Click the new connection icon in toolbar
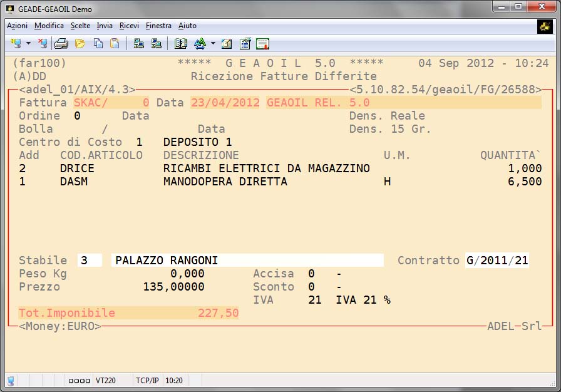The width and height of the screenshot is (561, 392). [16, 43]
